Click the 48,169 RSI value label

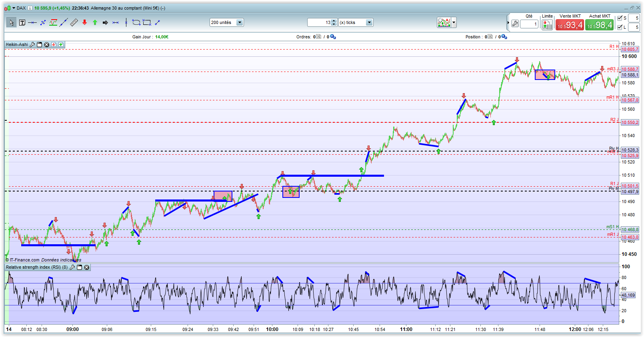point(628,295)
